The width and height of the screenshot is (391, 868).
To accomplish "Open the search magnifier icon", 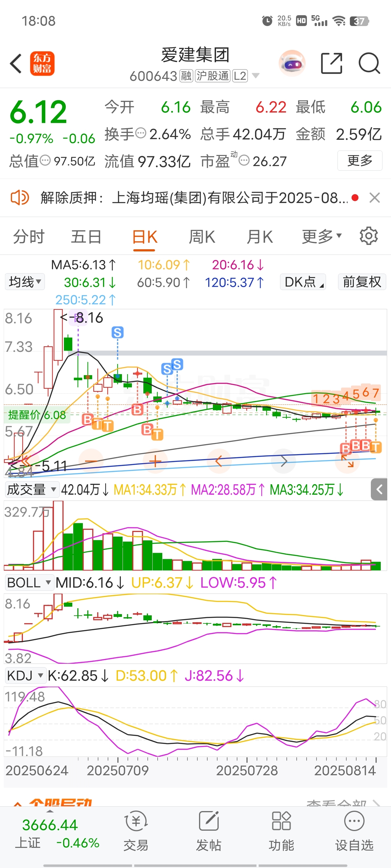I will click(x=369, y=63).
